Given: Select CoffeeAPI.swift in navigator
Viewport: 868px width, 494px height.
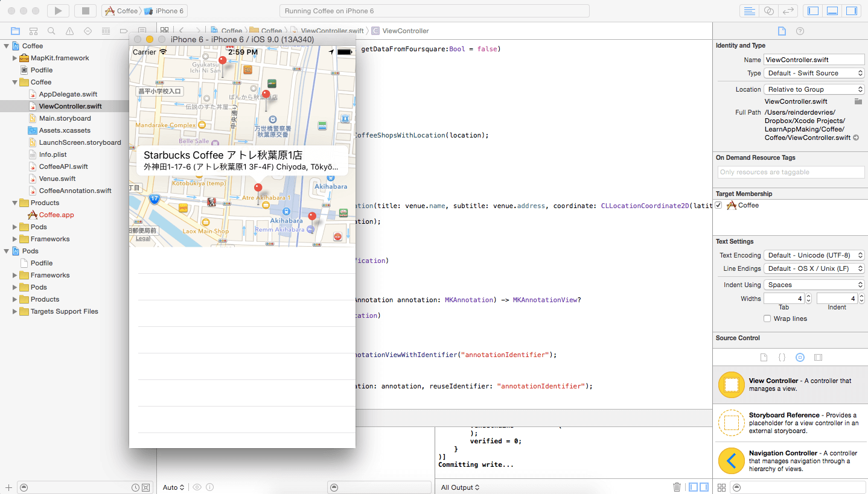Looking at the screenshot, I should [63, 166].
